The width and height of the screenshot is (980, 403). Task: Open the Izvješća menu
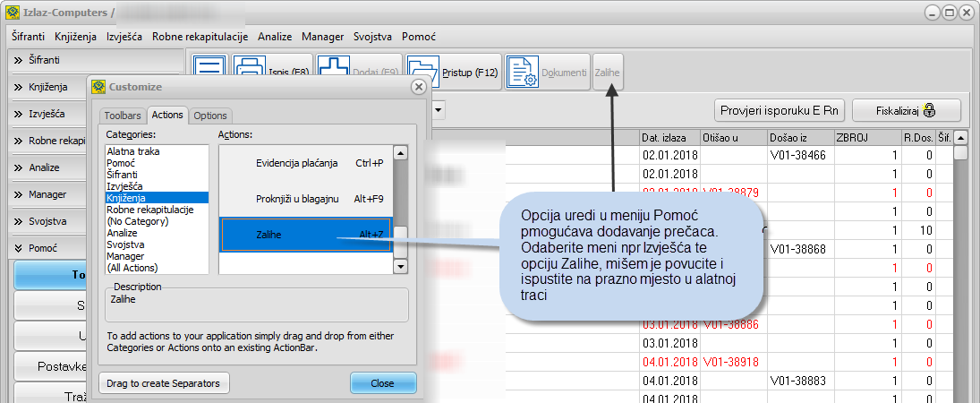point(124,37)
